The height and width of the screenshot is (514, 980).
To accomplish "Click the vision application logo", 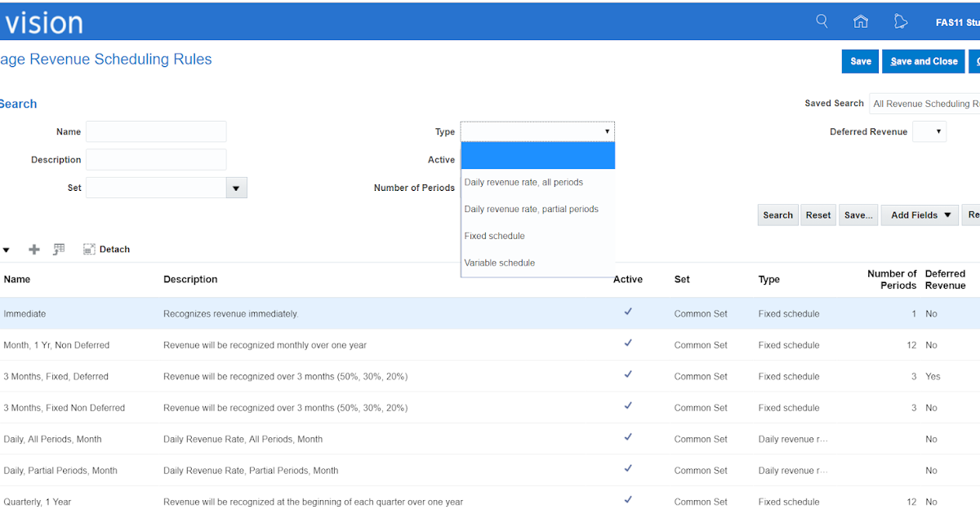I will click(43, 21).
